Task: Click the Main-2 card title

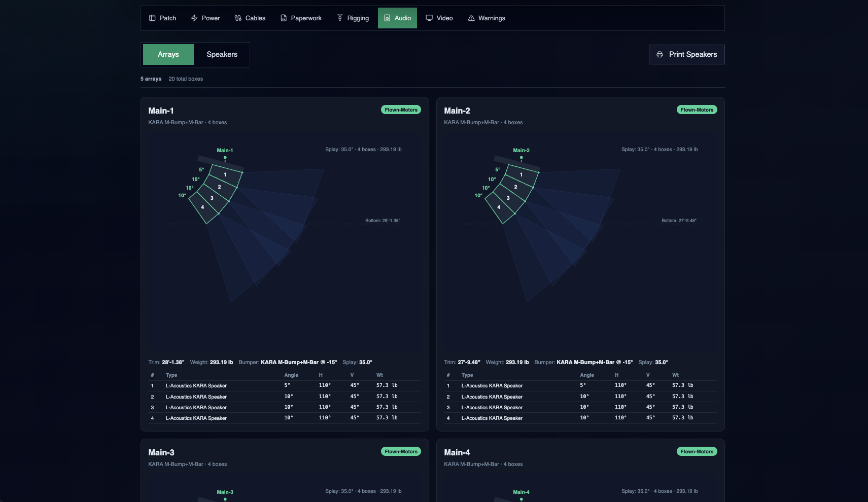Action: click(x=457, y=111)
